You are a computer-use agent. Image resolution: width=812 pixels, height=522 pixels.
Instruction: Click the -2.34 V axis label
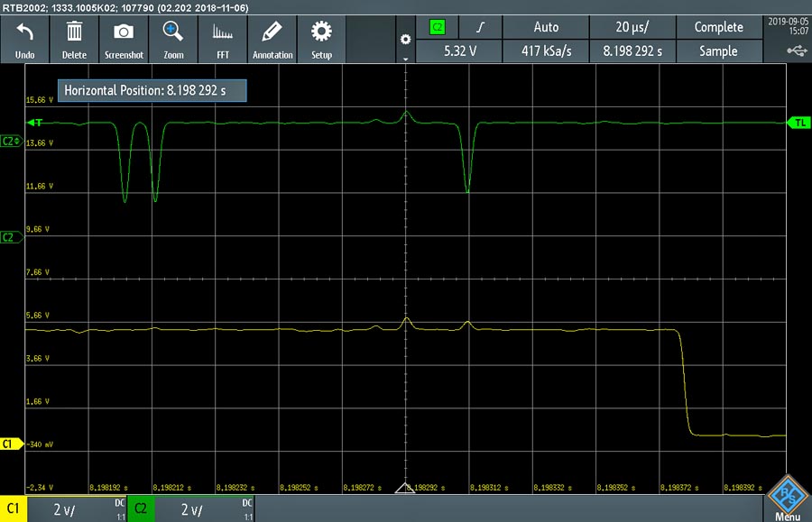[40, 488]
